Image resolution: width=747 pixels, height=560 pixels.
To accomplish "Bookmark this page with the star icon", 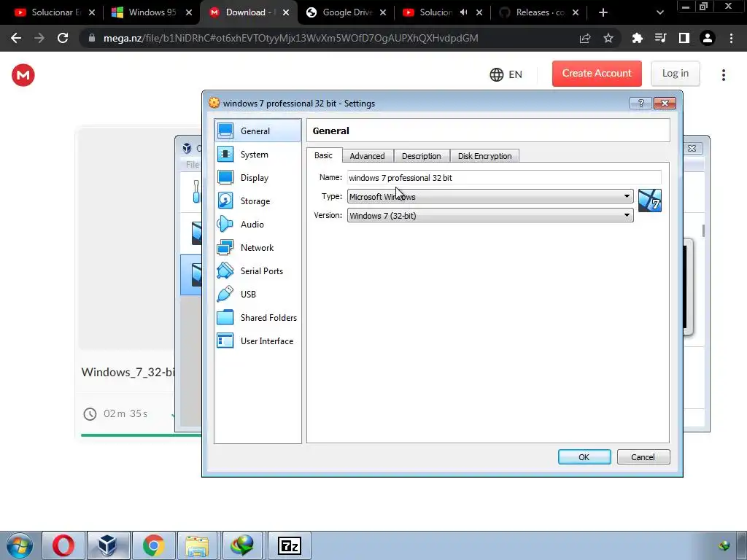I will pyautogui.click(x=608, y=38).
